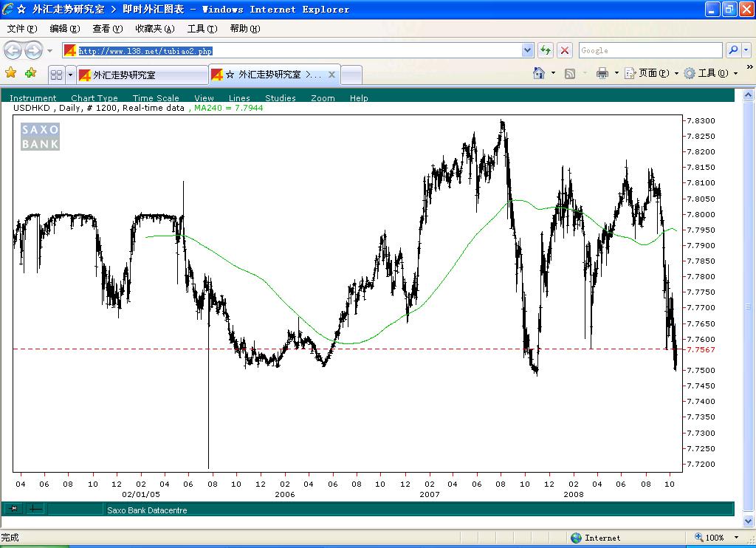Click the Internet zone globe icon

tap(576, 538)
